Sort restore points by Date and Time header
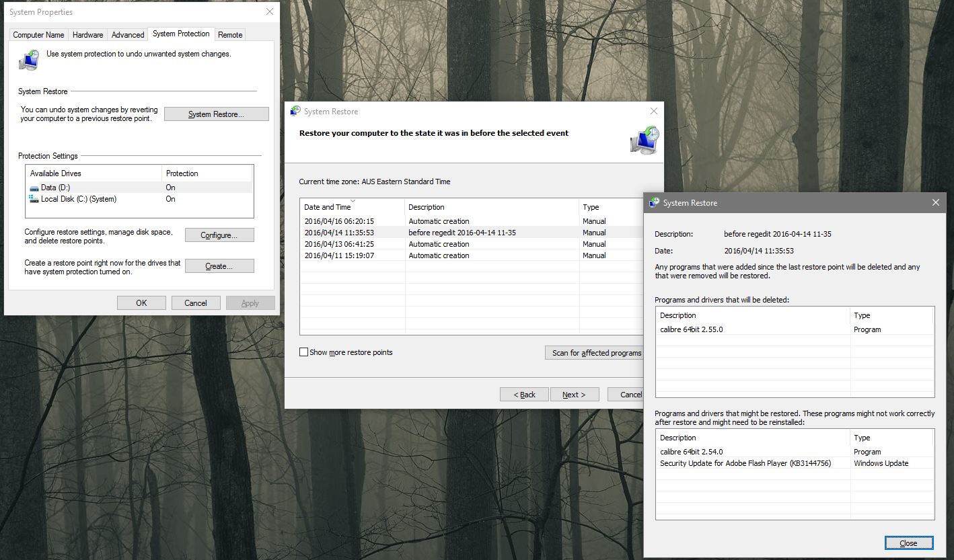Image resolution: width=954 pixels, height=560 pixels. [x=353, y=207]
